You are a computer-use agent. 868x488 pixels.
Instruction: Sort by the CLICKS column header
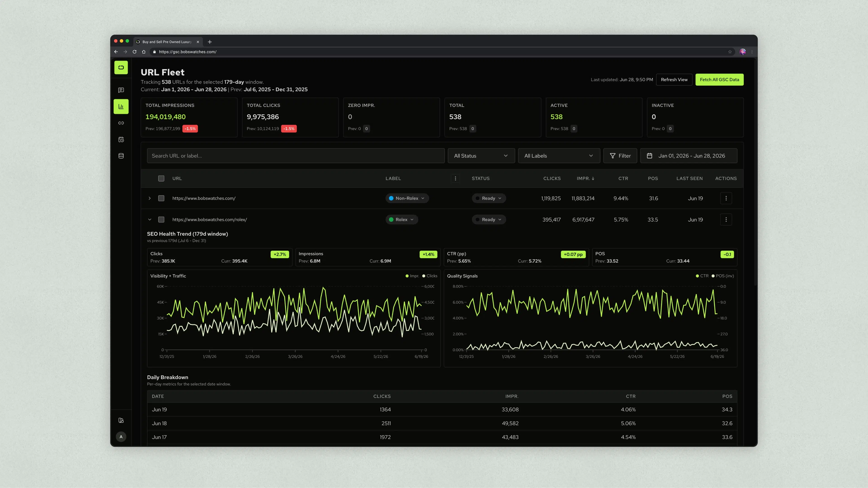[x=552, y=178]
